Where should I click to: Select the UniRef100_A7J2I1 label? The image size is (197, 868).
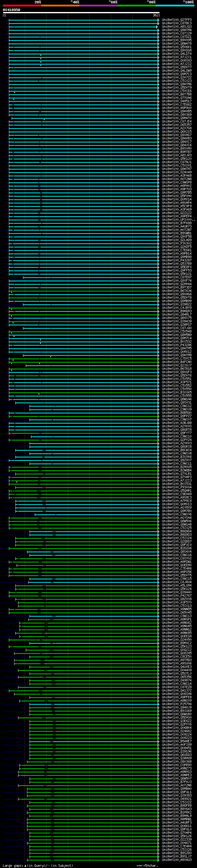tap(177, 57)
